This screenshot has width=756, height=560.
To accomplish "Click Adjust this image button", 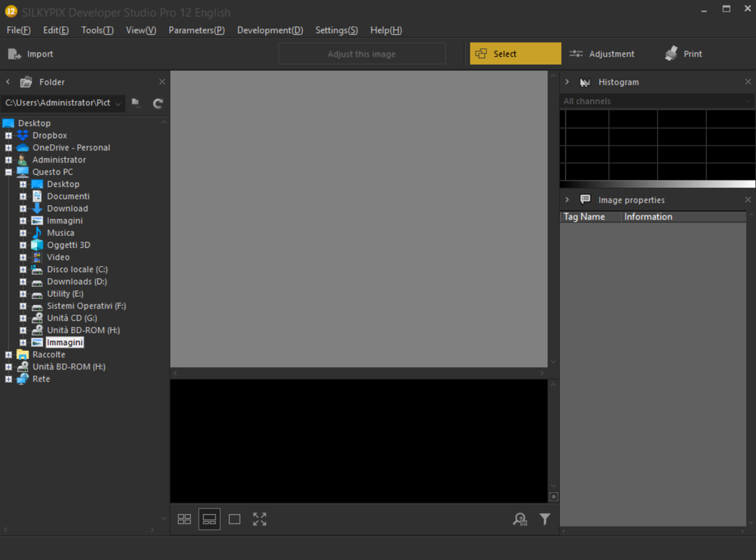I will click(x=362, y=54).
